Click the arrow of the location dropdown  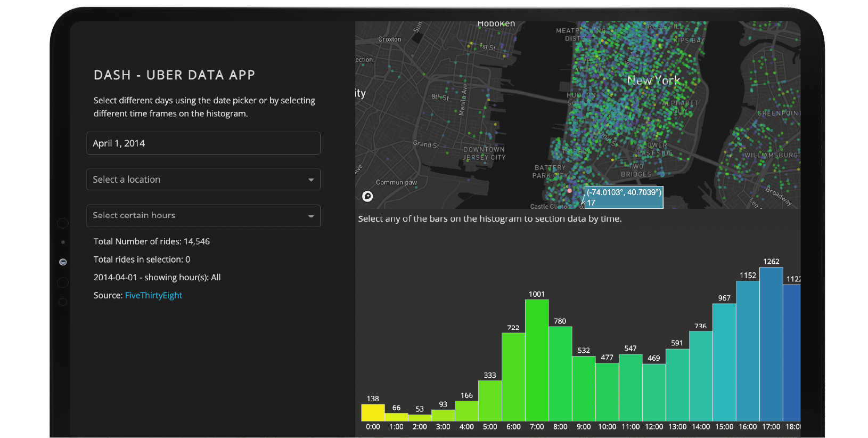click(x=311, y=180)
